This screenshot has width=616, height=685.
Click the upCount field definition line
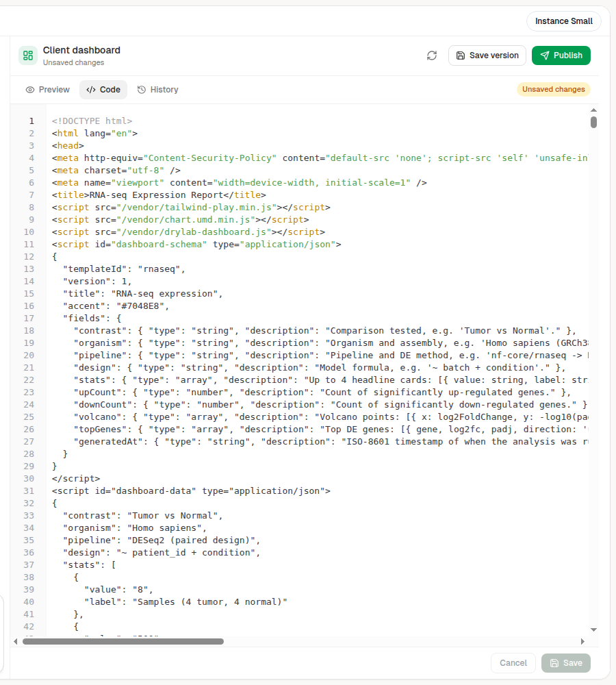[322, 393]
